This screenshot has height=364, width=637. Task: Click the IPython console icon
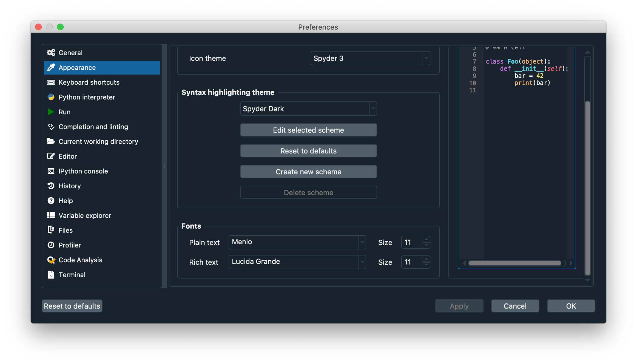coord(51,171)
